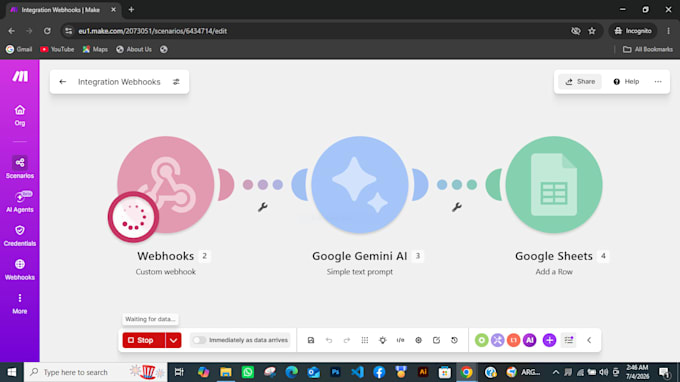Click the Make logo at the top of sidebar

[x=20, y=76]
